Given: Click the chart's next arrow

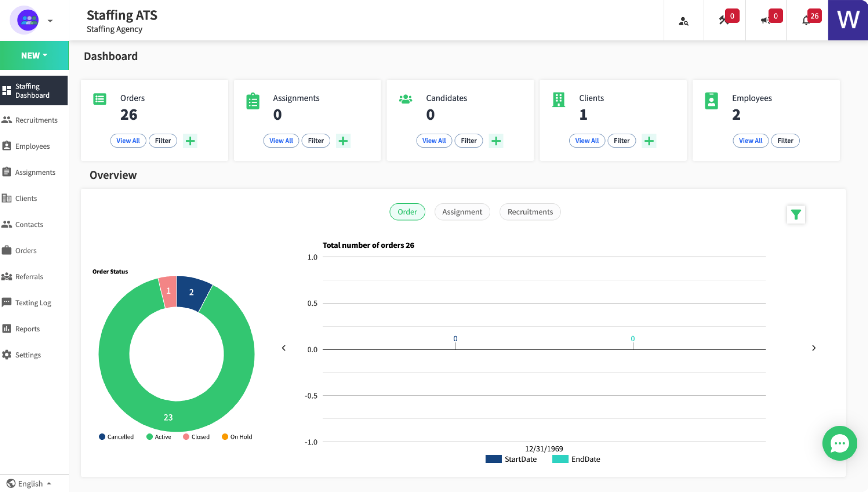Looking at the screenshot, I should pyautogui.click(x=813, y=348).
